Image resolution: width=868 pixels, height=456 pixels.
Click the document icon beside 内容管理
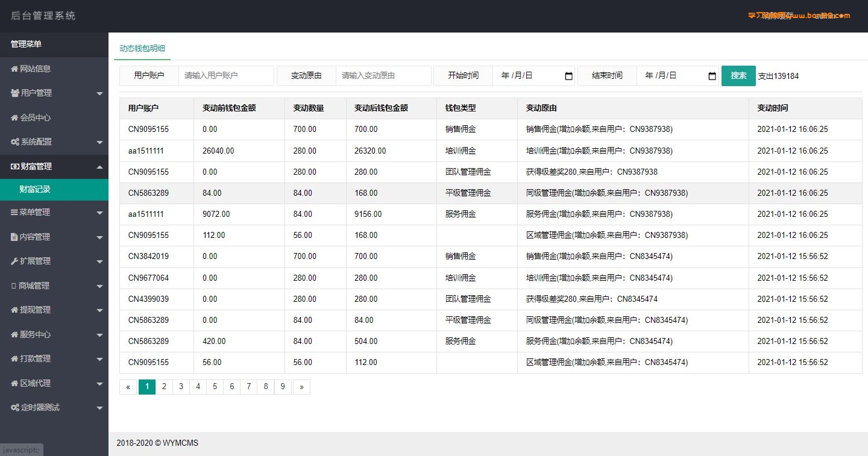14,237
